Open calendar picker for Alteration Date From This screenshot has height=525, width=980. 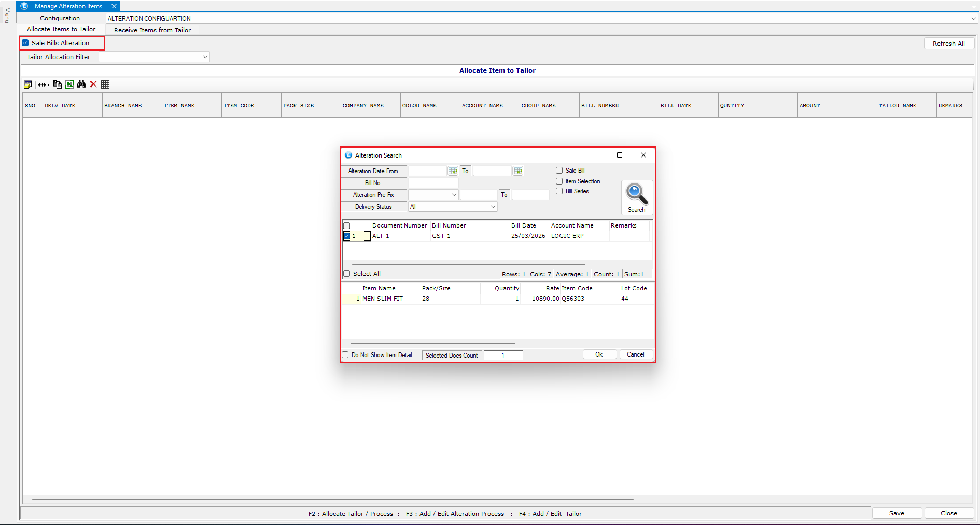tap(453, 171)
